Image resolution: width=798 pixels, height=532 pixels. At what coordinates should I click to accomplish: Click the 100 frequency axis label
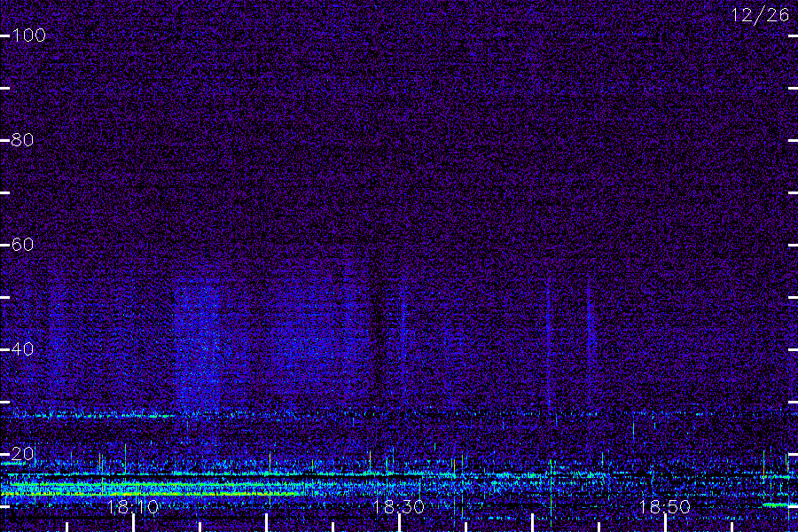pos(29,35)
